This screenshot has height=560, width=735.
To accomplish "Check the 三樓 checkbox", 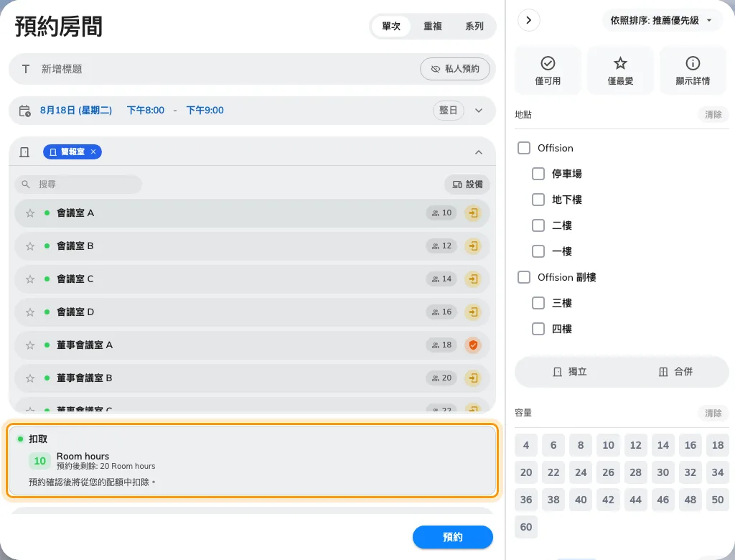I will click(538, 303).
